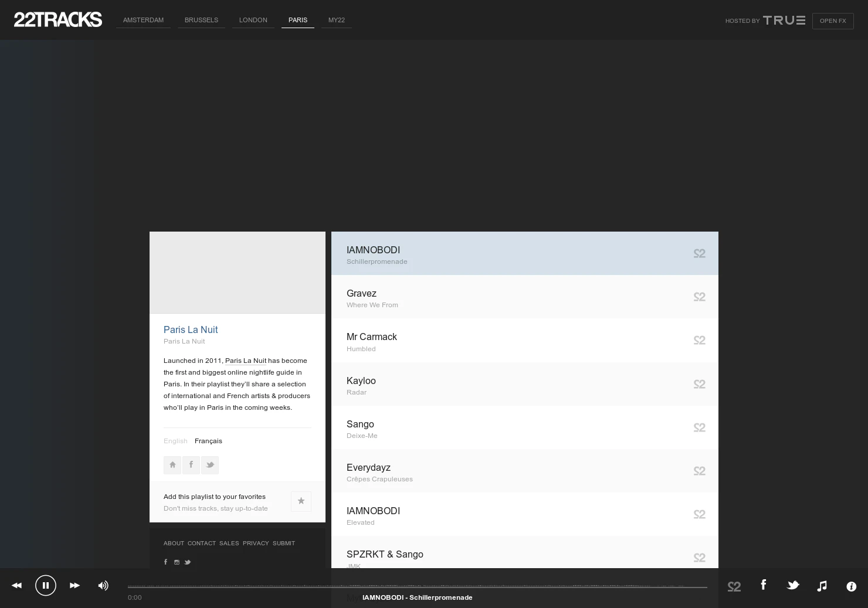Open the Sales footer link

point(229,544)
